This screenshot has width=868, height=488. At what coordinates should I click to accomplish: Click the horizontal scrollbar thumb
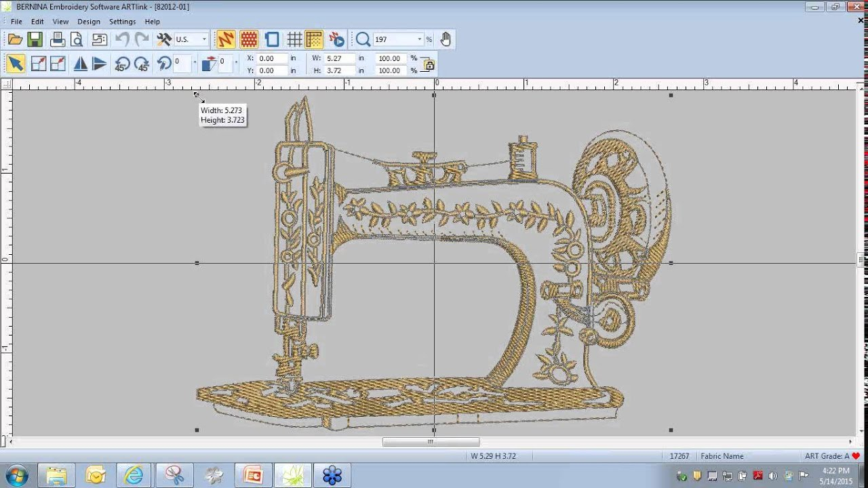431,442
